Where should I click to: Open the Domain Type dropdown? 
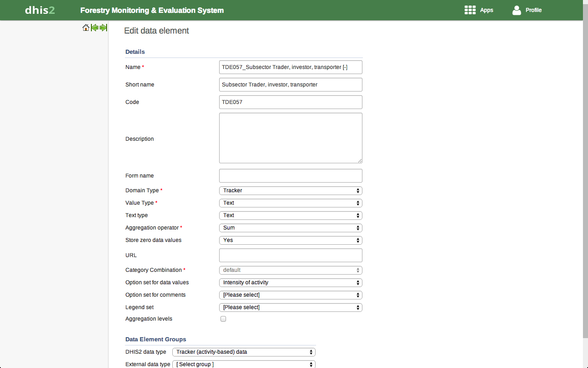290,190
